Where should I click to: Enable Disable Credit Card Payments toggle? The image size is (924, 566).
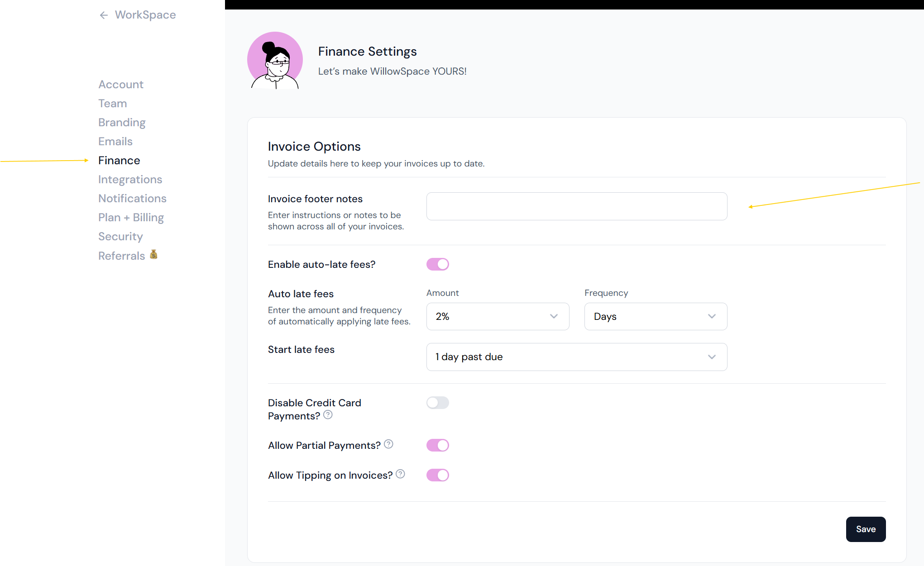(438, 403)
